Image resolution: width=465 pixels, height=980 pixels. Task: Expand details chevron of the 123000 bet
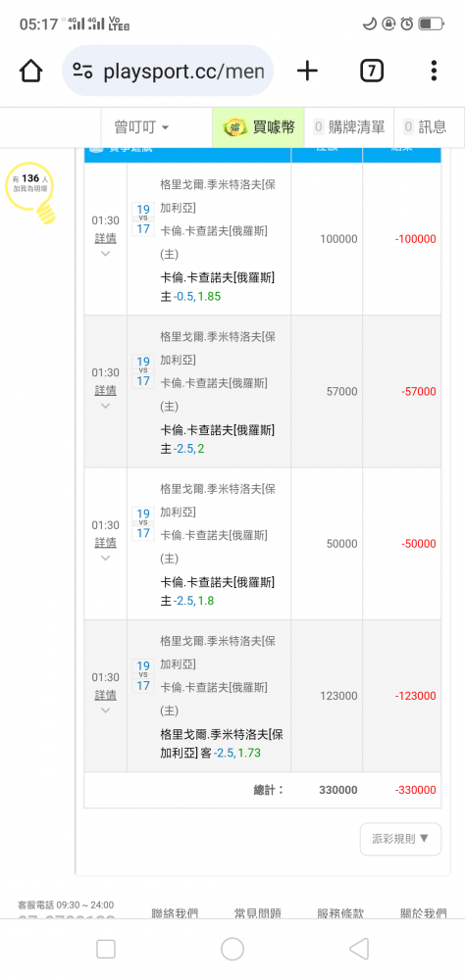[105, 710]
